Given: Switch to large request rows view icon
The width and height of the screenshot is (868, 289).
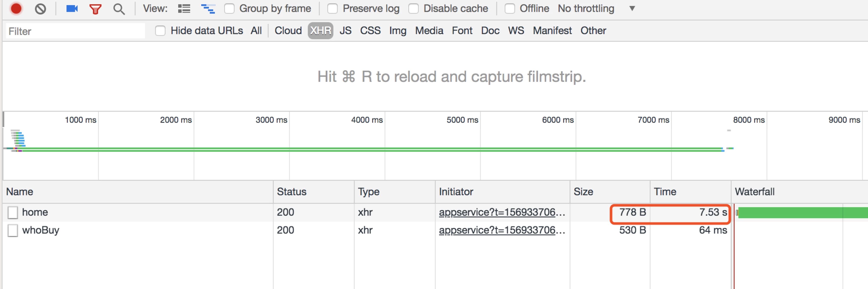Looking at the screenshot, I should (184, 9).
